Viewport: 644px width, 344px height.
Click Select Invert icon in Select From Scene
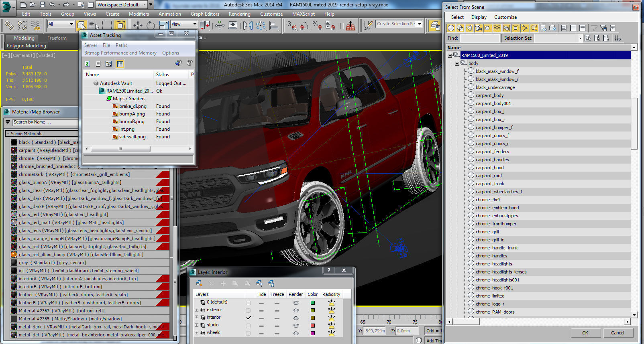583,28
